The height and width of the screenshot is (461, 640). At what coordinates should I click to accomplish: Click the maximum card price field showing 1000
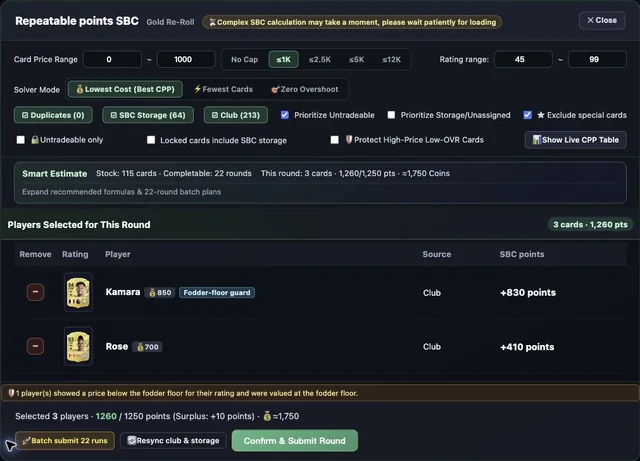pyautogui.click(x=186, y=60)
